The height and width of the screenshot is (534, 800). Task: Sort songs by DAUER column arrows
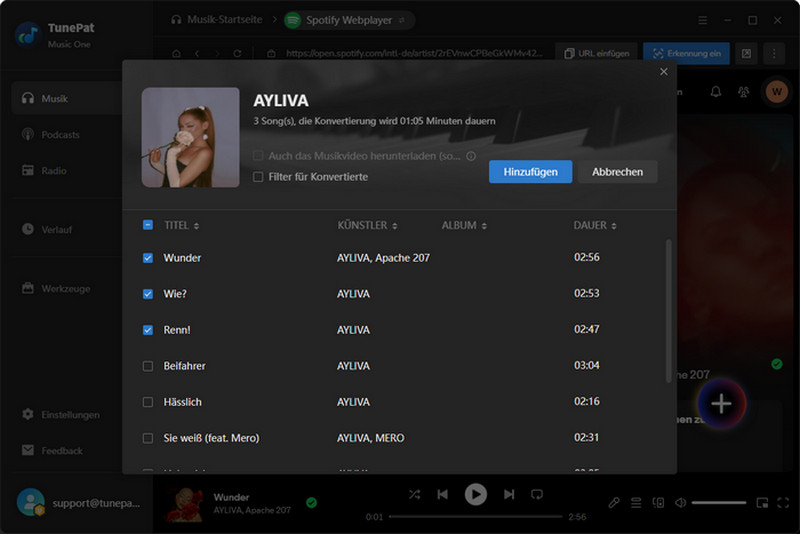[614, 226]
